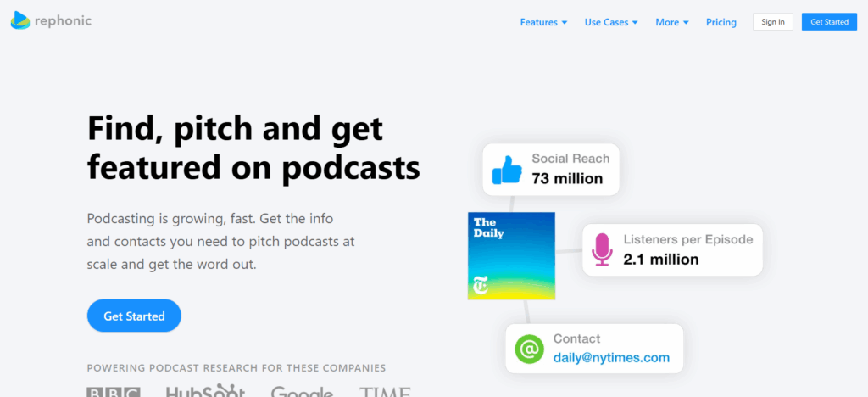Click Get Started in the top navigation

829,22
